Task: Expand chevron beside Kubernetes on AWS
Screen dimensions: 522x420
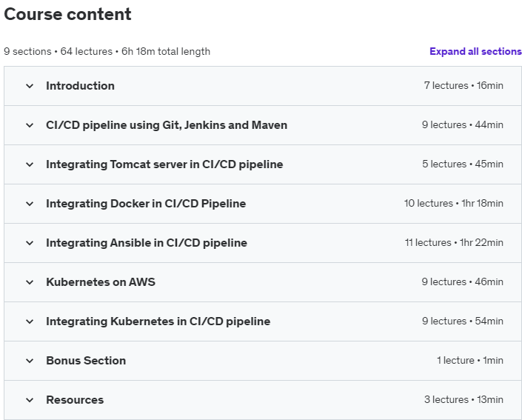Action: 30,282
